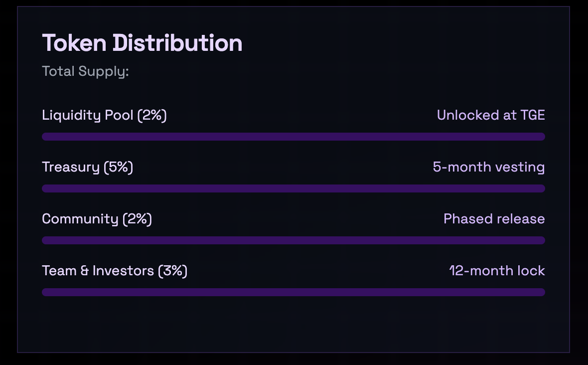The height and width of the screenshot is (365, 588).
Task: Click the Phased release text
Action: 494,219
